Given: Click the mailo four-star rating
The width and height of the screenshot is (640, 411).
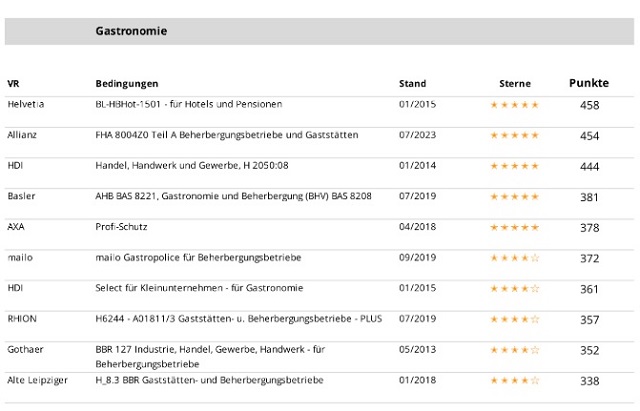Looking at the screenshot, I should (514, 259).
